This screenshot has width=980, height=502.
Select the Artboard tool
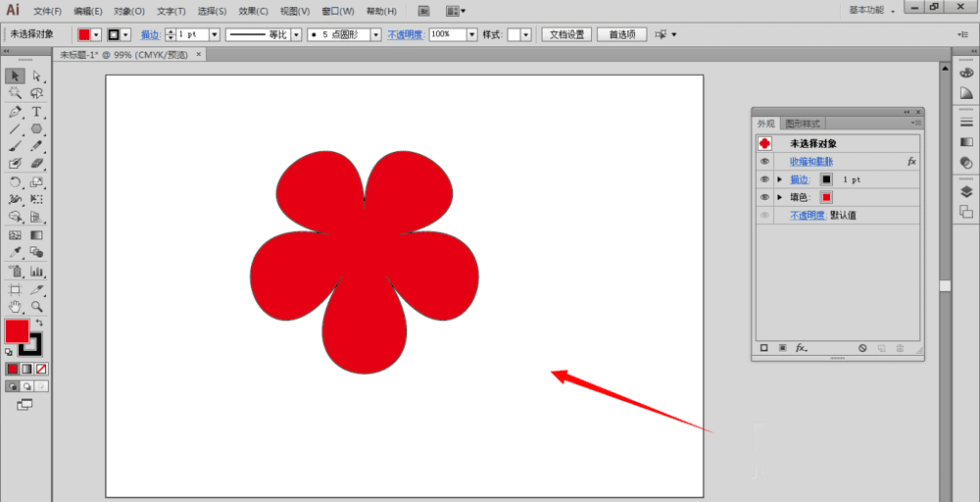tap(15, 289)
